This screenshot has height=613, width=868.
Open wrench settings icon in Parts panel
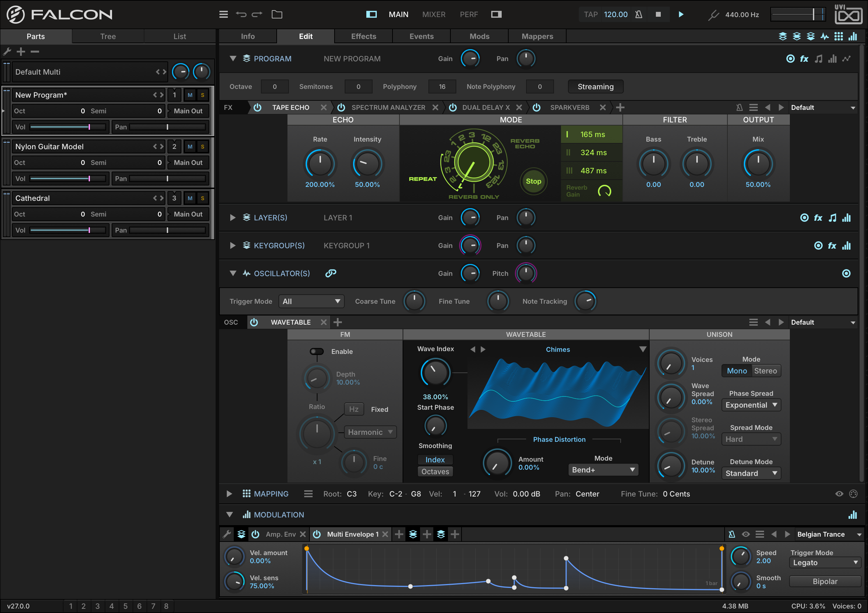pyautogui.click(x=7, y=51)
